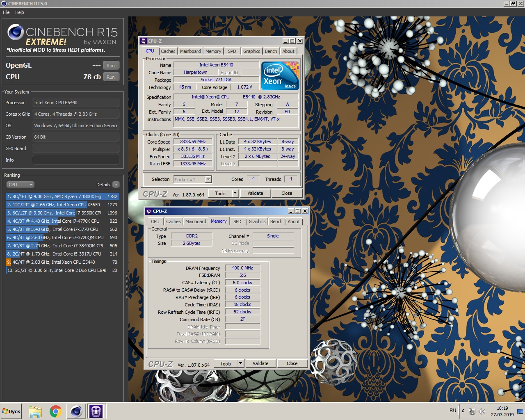Viewport: 525px width, 420px height.
Task: Select ranking row Intel Xeon CPU E5440
Action: click(x=62, y=262)
